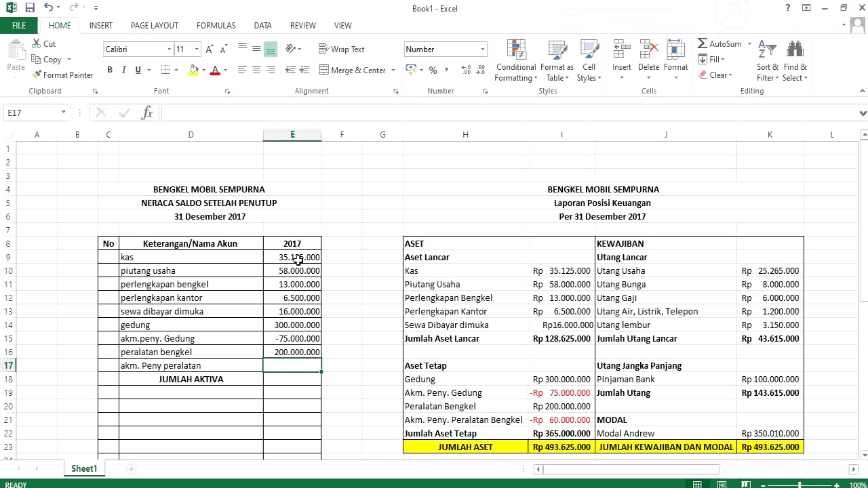
Task: Switch to the REVIEW tab
Action: tap(303, 25)
